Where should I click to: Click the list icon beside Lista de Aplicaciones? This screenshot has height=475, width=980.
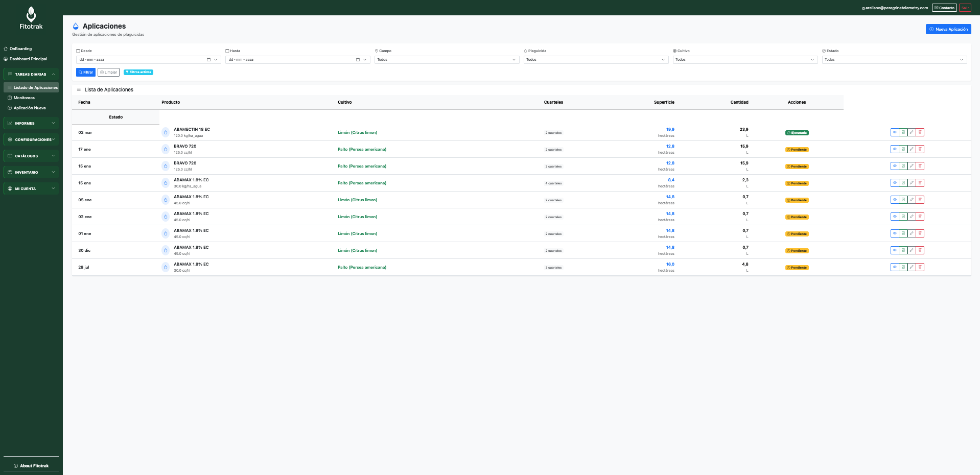pos(79,89)
